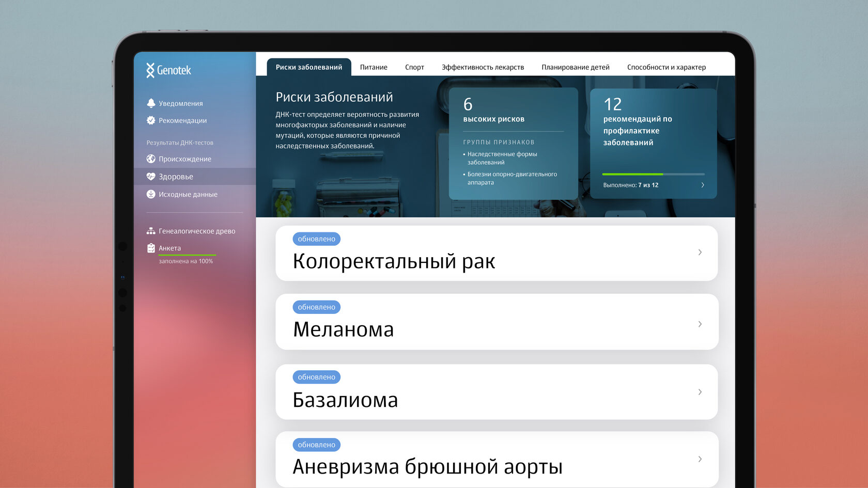868x488 pixels.
Task: Click the Выполнено: 7 из 12 text
Action: [x=631, y=185]
